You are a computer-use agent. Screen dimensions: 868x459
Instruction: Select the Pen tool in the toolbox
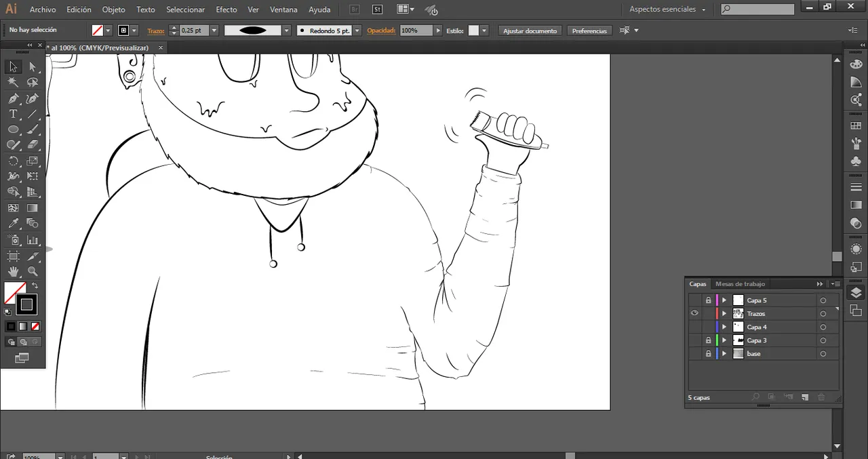tap(13, 99)
